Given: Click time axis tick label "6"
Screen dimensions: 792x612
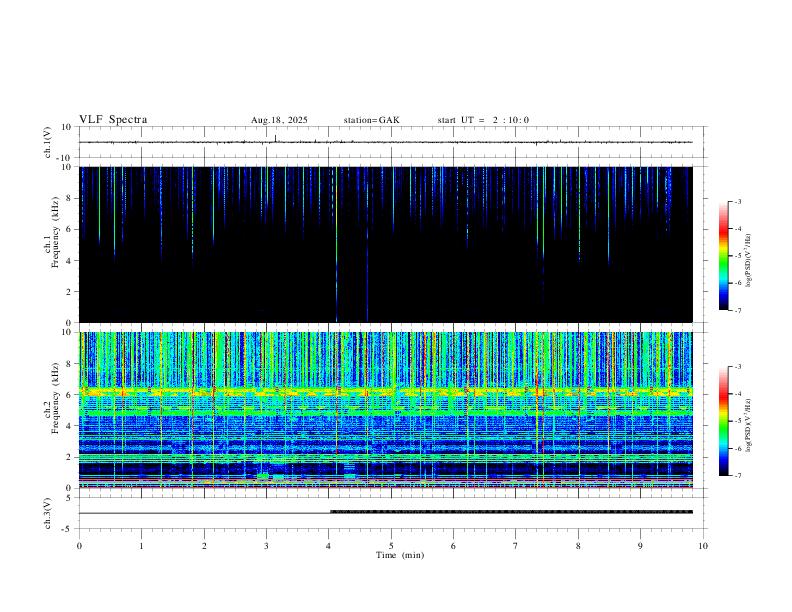Looking at the screenshot, I should click(453, 546).
